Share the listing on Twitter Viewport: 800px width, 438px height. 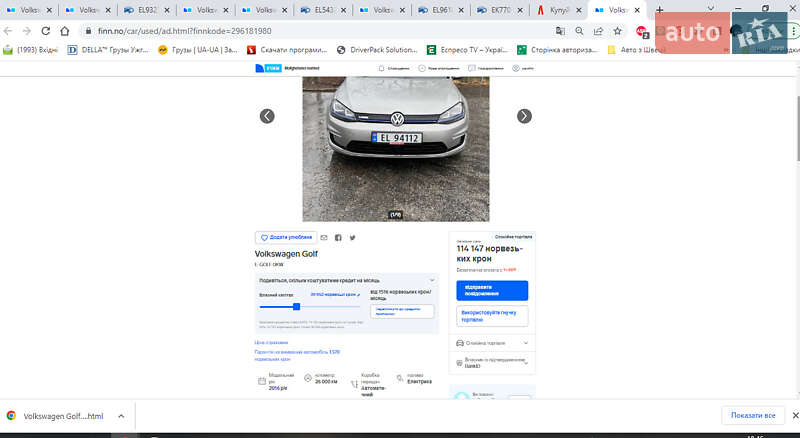[352, 238]
